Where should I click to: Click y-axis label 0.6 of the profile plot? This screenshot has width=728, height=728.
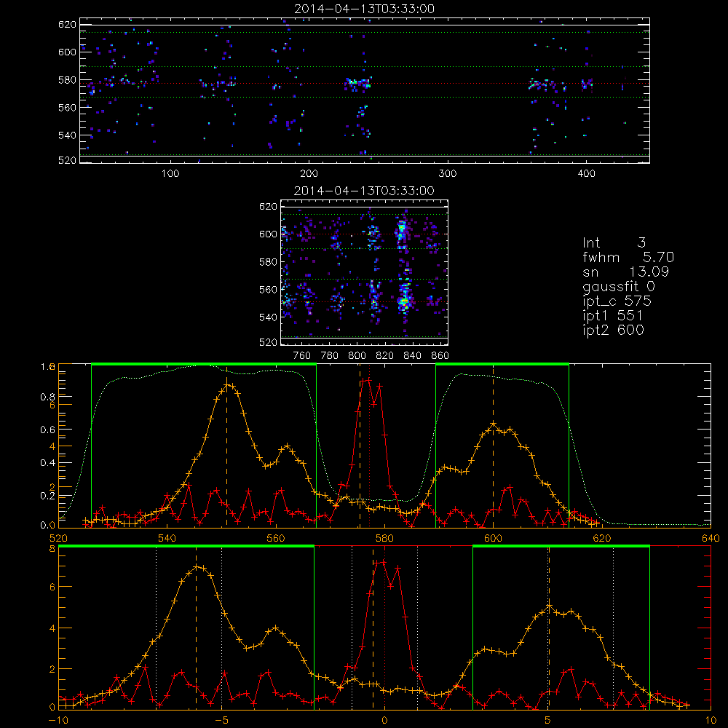coord(48,430)
